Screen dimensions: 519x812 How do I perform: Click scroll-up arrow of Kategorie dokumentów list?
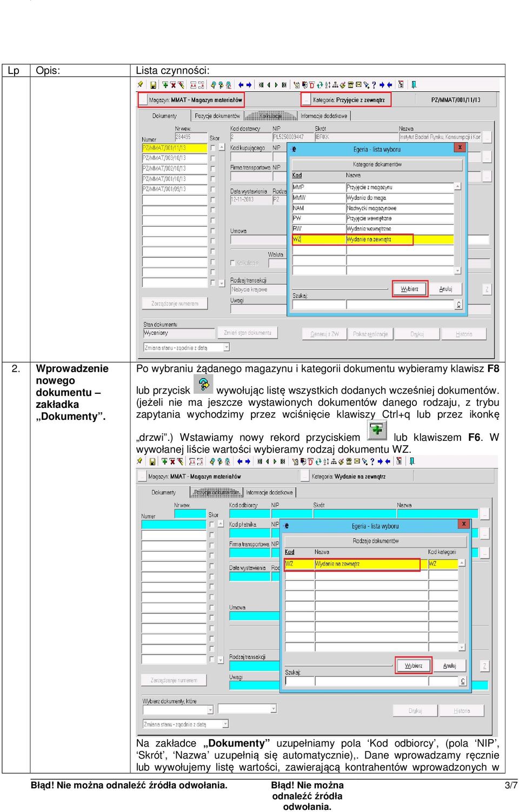tap(458, 186)
